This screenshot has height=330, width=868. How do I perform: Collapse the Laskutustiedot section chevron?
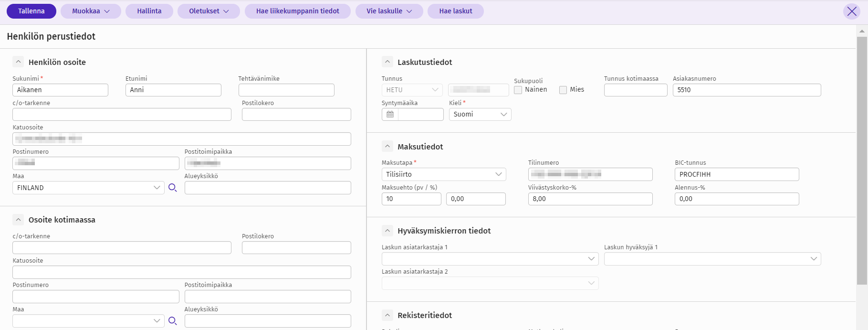387,62
